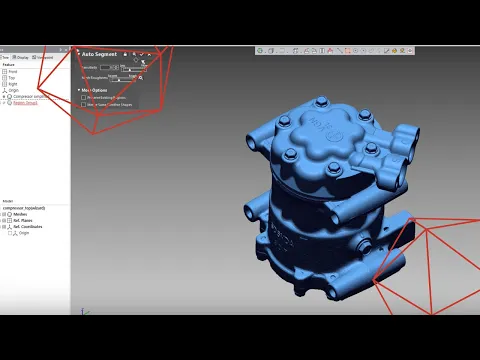
Task: Collapse the Ref. Coordinates node
Action: tap(1, 227)
